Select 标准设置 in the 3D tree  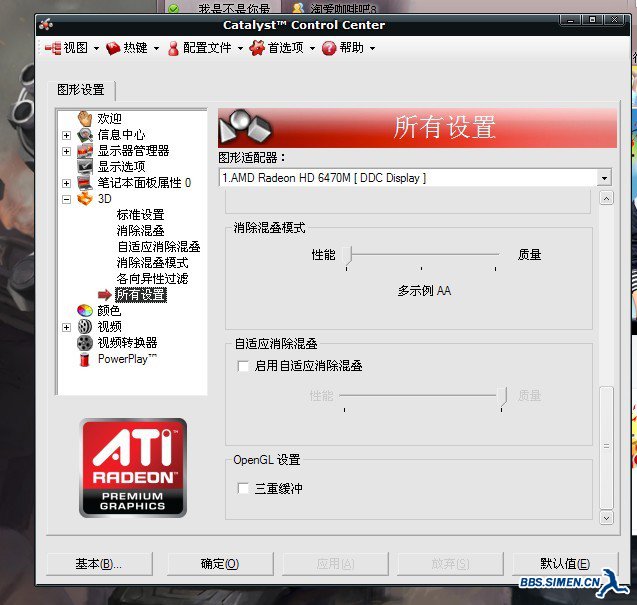[141, 215]
